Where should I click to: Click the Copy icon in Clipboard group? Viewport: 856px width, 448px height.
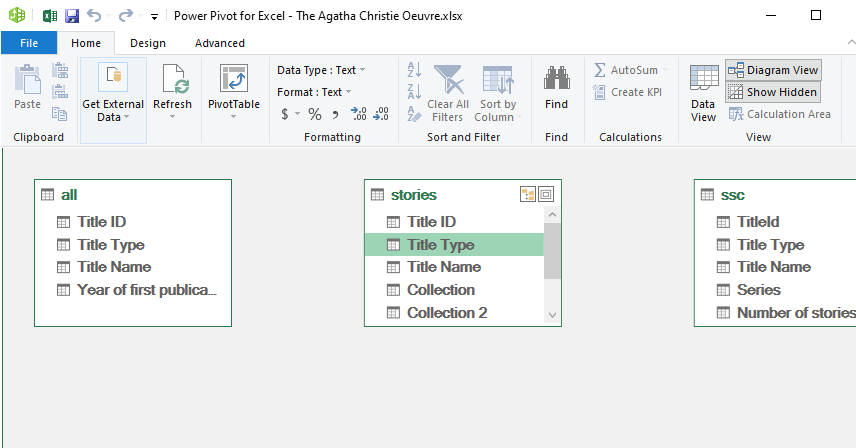point(60,114)
